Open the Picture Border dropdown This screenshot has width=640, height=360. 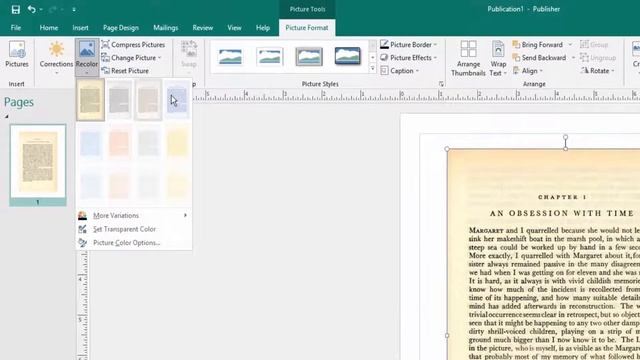click(x=409, y=44)
